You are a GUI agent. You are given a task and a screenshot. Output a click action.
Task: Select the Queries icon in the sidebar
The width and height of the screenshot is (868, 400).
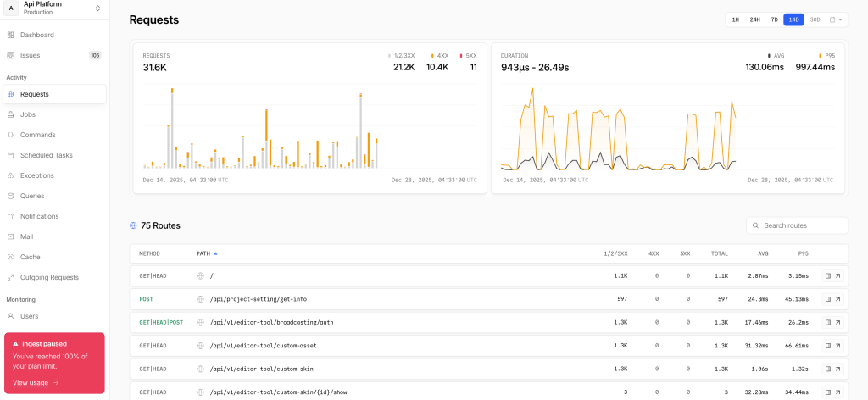coord(11,196)
